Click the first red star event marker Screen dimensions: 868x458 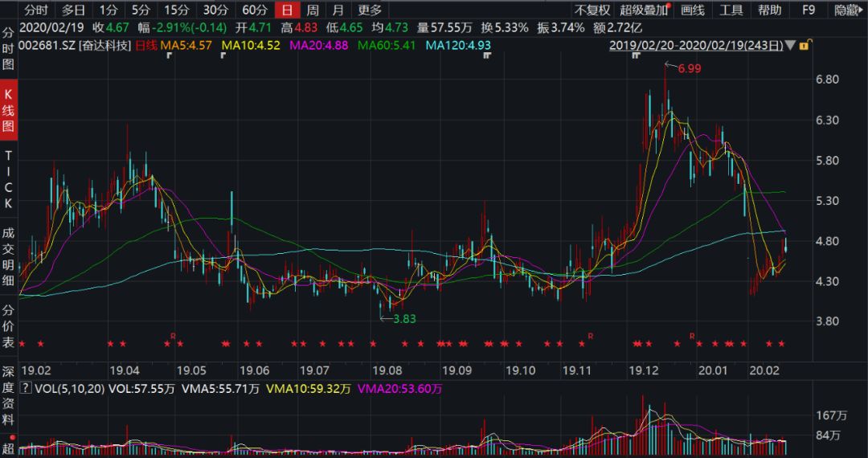point(23,344)
